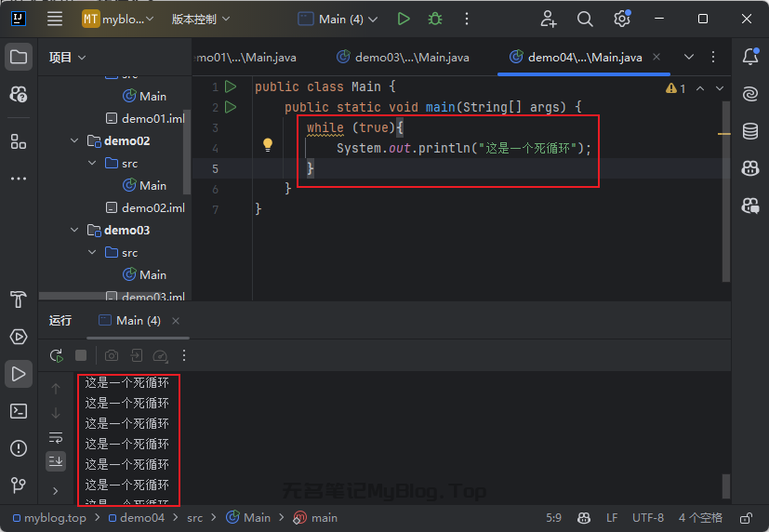
Task: Open the Run tool window
Action: [x=19, y=374]
